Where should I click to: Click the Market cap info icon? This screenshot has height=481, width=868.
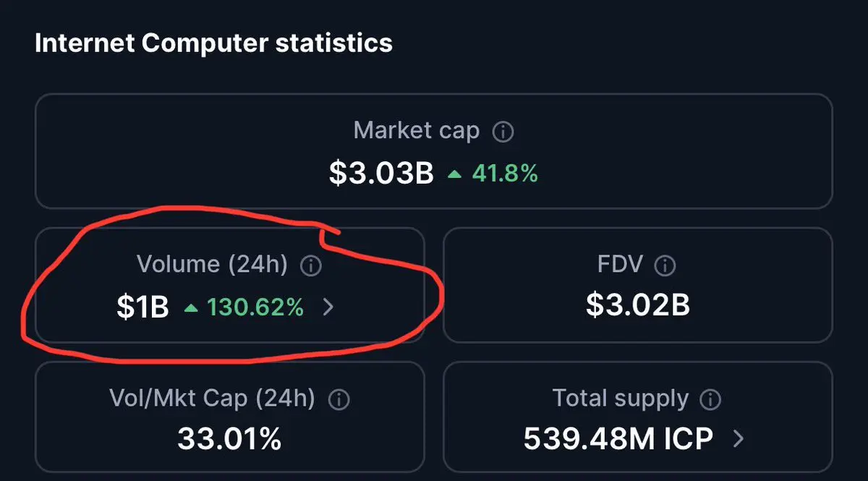[x=503, y=132]
